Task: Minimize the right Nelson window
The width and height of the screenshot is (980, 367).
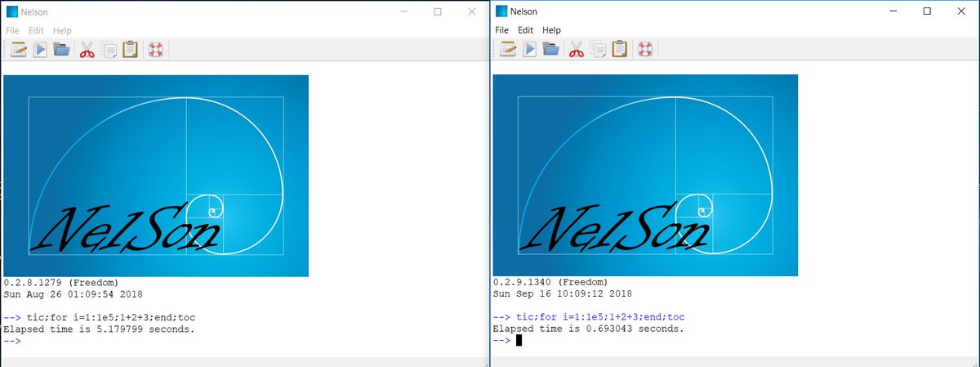Action: coord(893,11)
